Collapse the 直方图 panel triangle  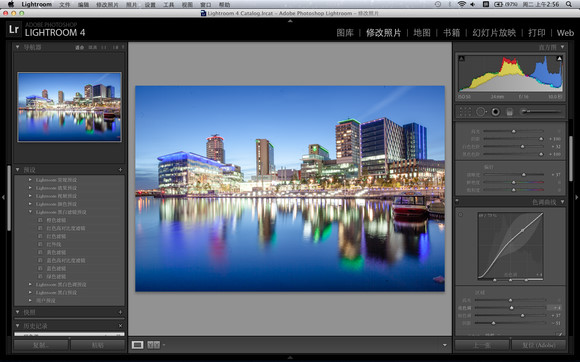click(562, 47)
